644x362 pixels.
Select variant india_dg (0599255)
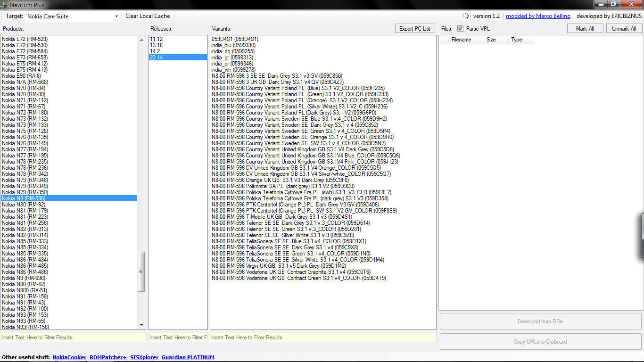click(x=323, y=51)
